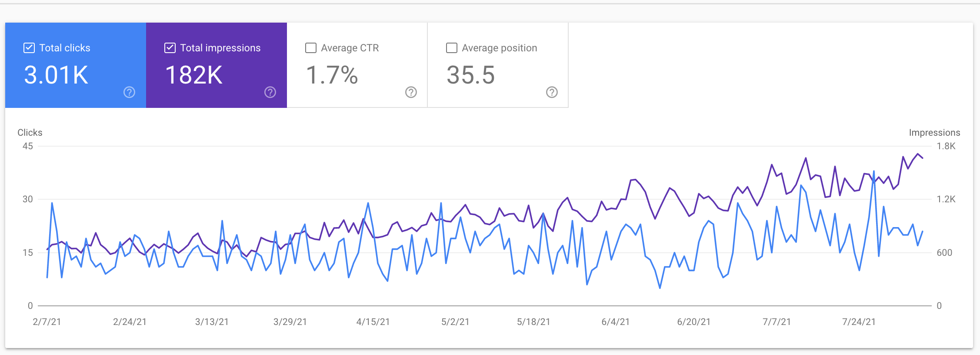Select the 1.7% average CTR value
Image resolution: width=980 pixels, height=355 pixels.
coord(332,75)
